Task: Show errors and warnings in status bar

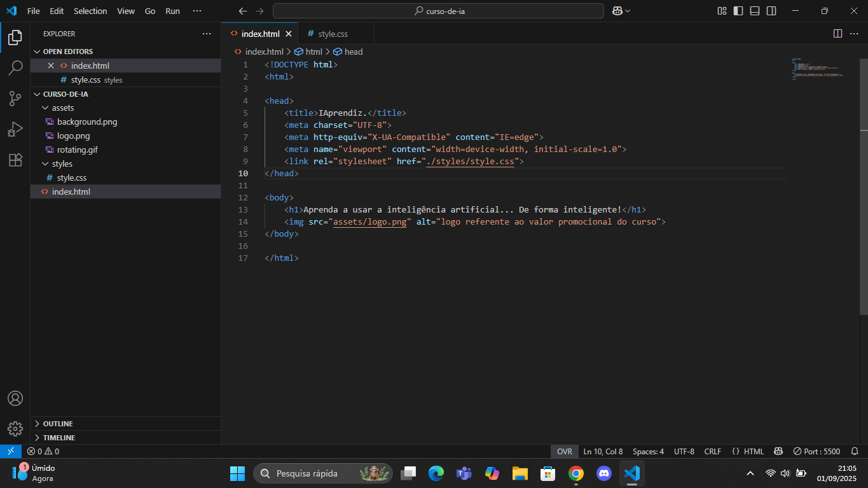Action: [x=43, y=451]
